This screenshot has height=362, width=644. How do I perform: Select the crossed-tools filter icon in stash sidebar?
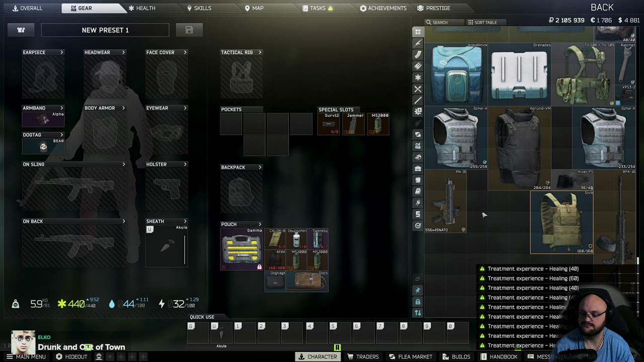pyautogui.click(x=418, y=89)
